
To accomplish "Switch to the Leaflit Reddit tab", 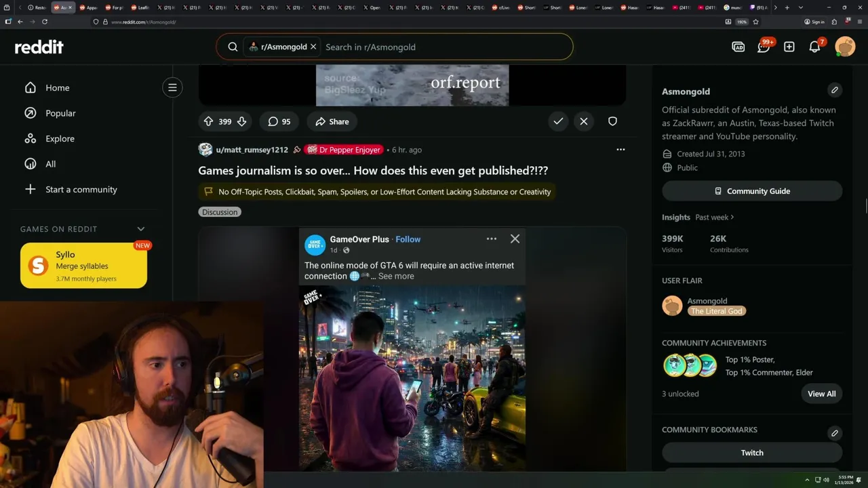I will point(140,7).
